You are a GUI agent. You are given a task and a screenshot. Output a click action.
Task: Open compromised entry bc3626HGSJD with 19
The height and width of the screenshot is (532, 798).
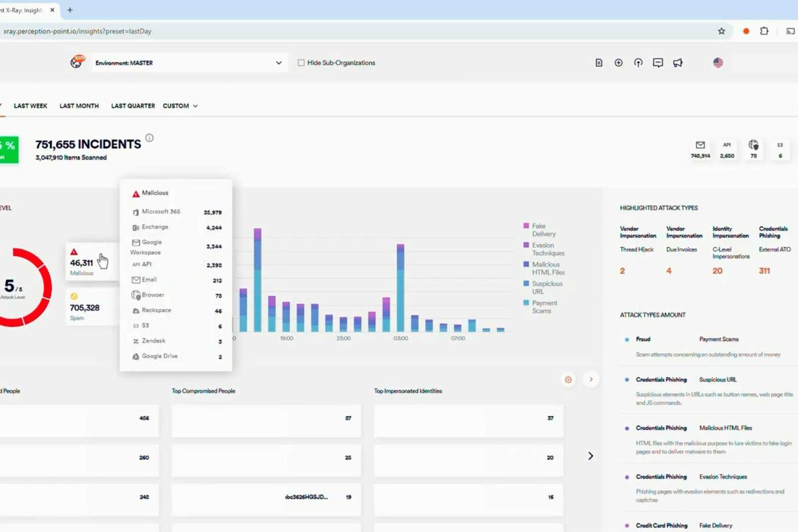[x=266, y=499]
